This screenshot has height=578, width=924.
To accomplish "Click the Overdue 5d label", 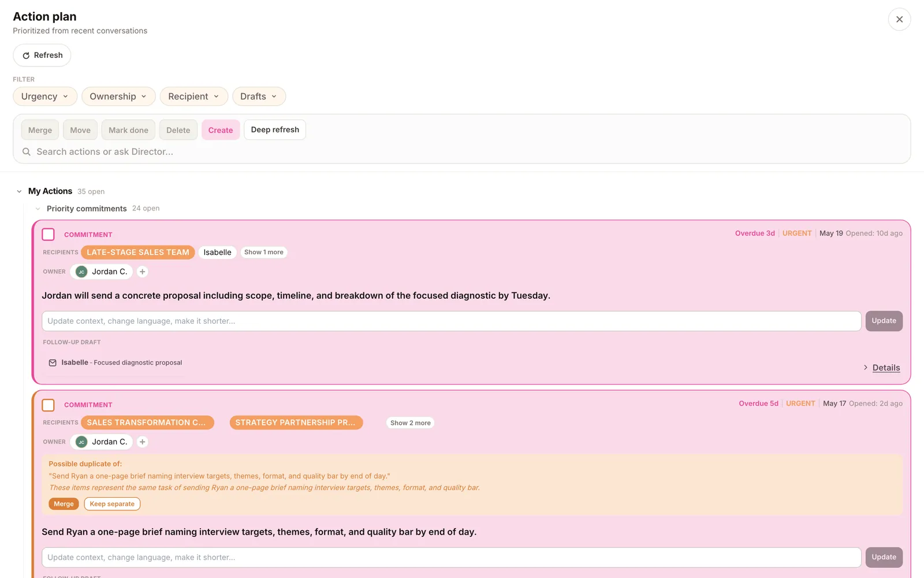I will click(758, 403).
